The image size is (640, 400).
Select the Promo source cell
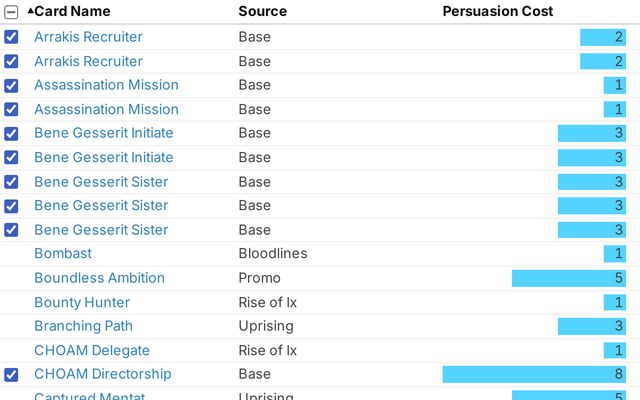pos(259,278)
